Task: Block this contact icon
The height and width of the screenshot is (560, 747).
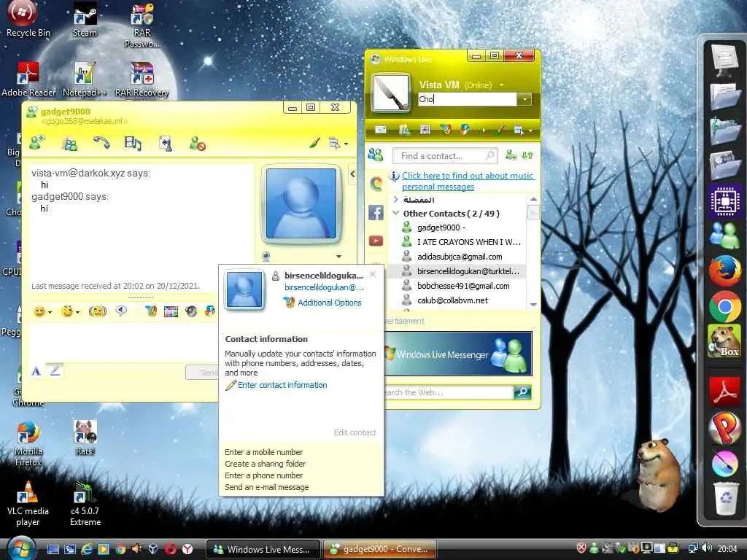Action: pyautogui.click(x=197, y=144)
